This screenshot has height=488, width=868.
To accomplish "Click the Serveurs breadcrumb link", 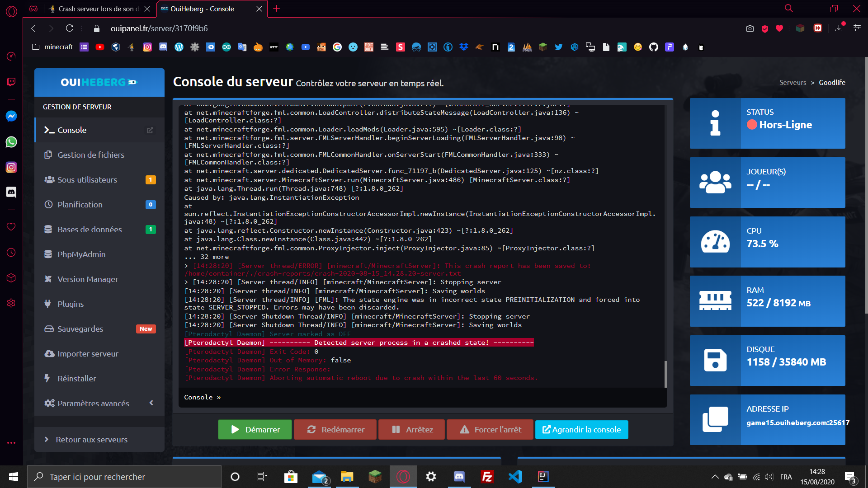I will (x=793, y=83).
